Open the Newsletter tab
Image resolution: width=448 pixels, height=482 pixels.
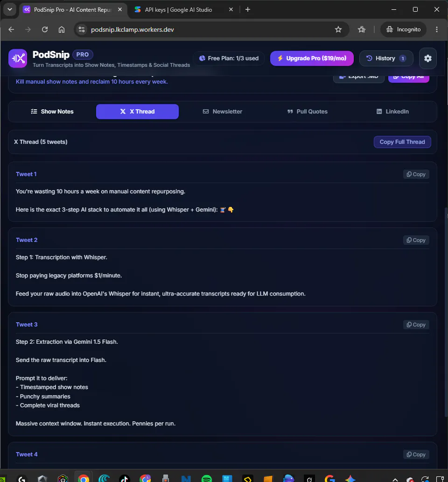coord(223,112)
